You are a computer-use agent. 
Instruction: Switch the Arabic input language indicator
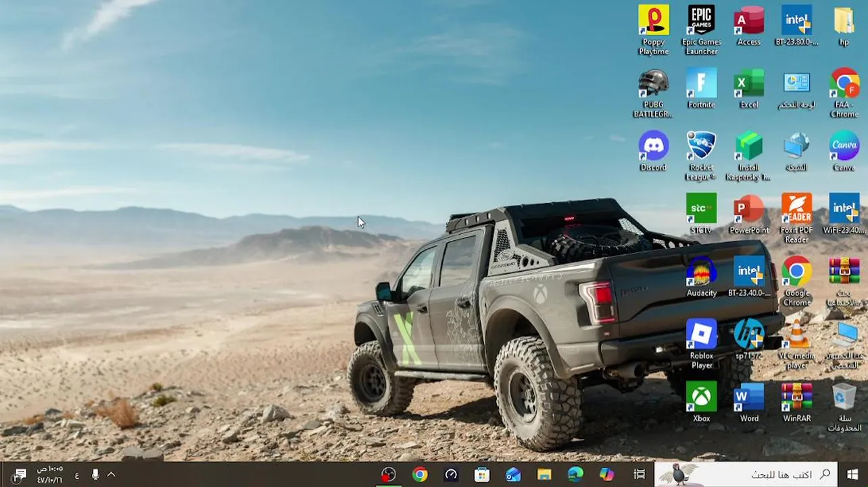(x=76, y=475)
